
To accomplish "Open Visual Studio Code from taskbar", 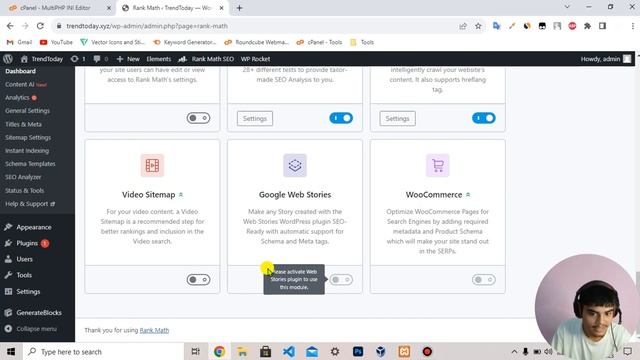I will pyautogui.click(x=289, y=351).
